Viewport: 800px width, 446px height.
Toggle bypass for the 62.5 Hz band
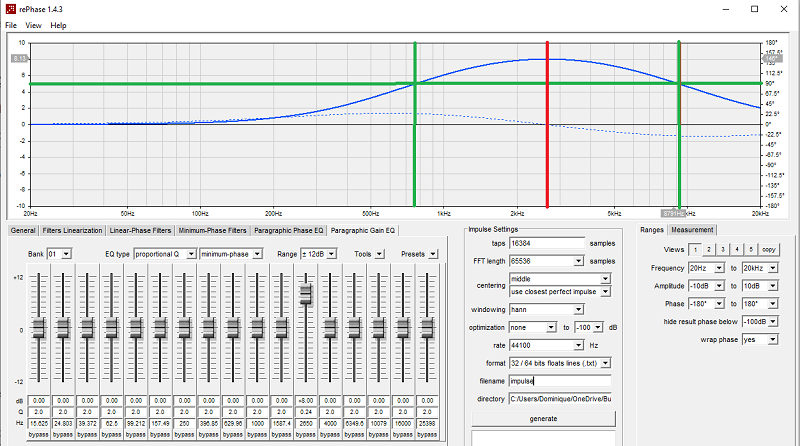(112, 435)
